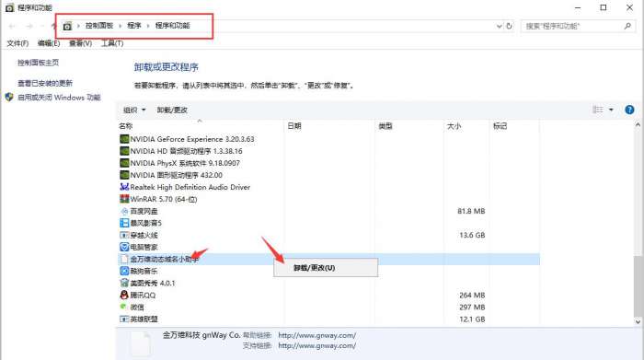Sort by the 标记 column header
The image size is (644, 360).
tap(514, 126)
